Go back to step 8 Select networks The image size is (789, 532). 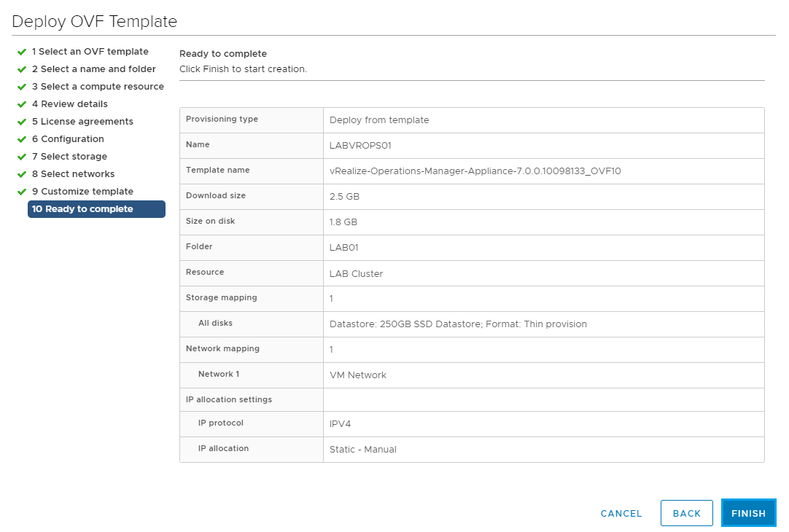click(73, 174)
